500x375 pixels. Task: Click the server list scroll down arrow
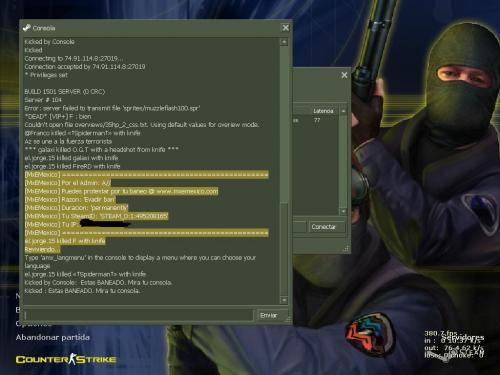[343, 211]
